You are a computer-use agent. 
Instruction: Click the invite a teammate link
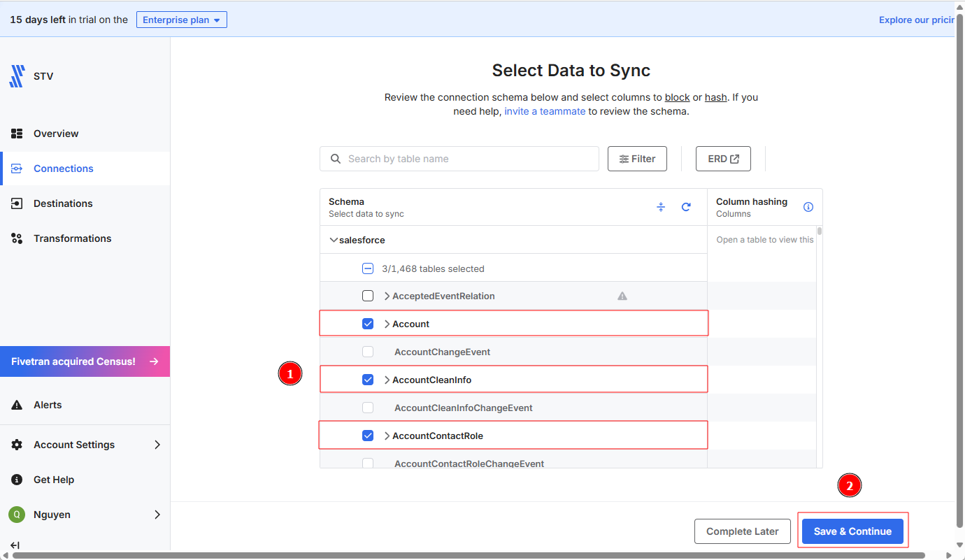click(x=545, y=111)
